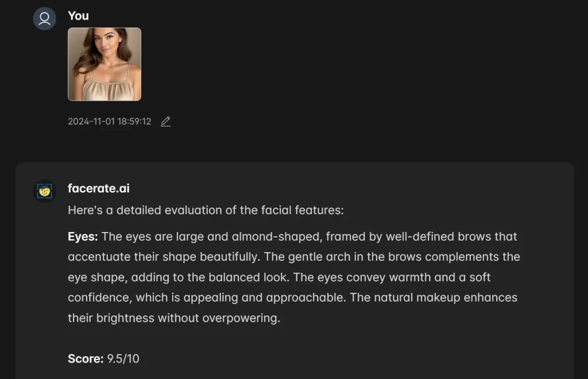Click the bold "Score:" label
The height and width of the screenshot is (379, 588).
click(86, 359)
